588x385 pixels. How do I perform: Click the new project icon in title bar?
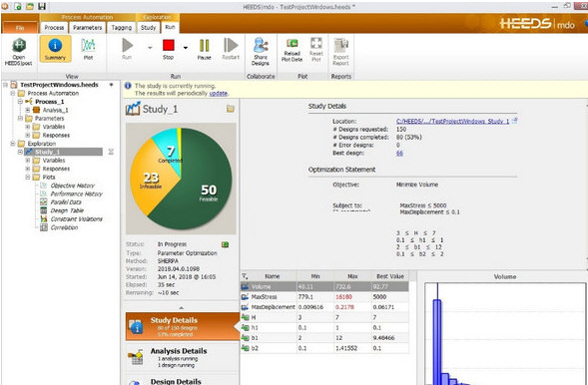pos(17,6)
